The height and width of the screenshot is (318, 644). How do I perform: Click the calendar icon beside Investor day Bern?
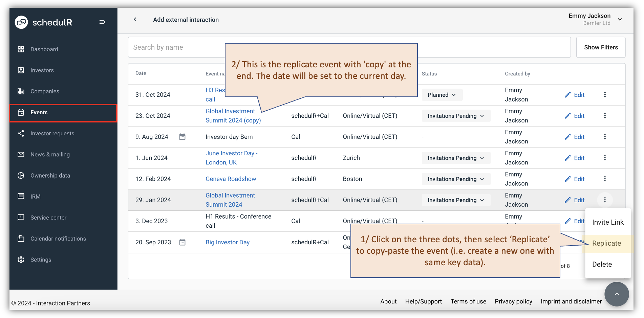click(183, 137)
